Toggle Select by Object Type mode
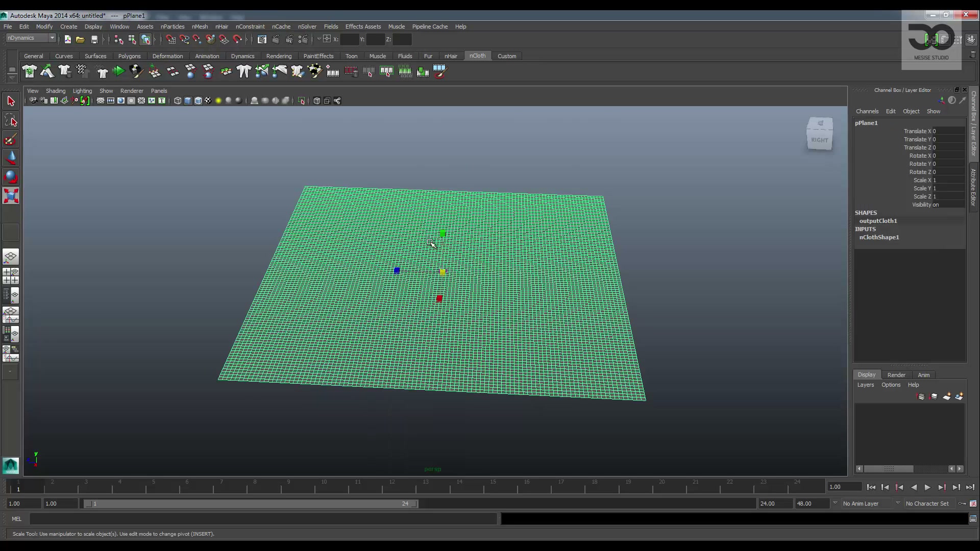The image size is (980, 551). [x=132, y=39]
